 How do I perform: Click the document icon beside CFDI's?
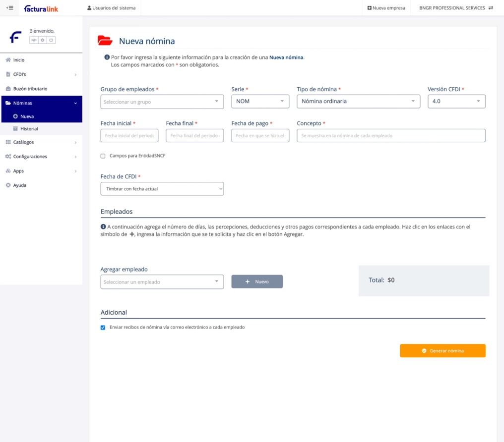(x=8, y=74)
